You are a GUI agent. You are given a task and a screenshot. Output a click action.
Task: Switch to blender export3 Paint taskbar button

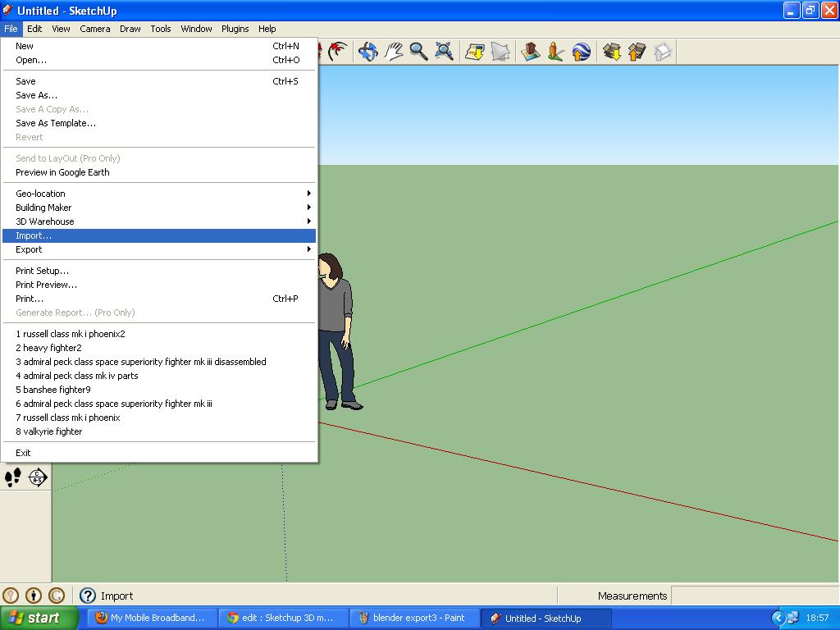414,618
